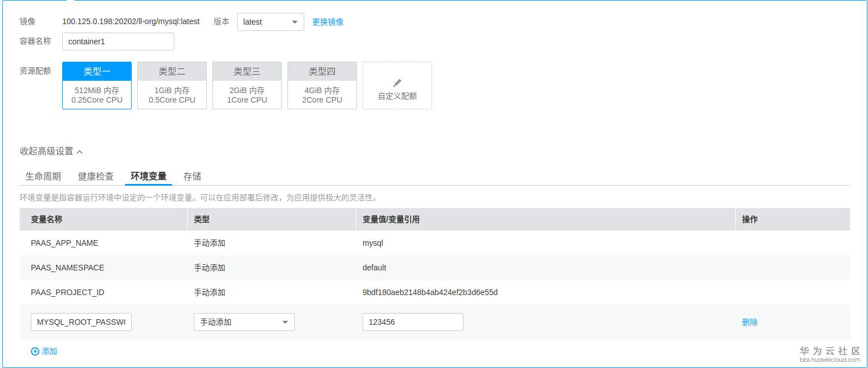Select resource quota 类型二 with 1GiB memory
The height and width of the screenshot is (368, 868).
coord(171,85)
